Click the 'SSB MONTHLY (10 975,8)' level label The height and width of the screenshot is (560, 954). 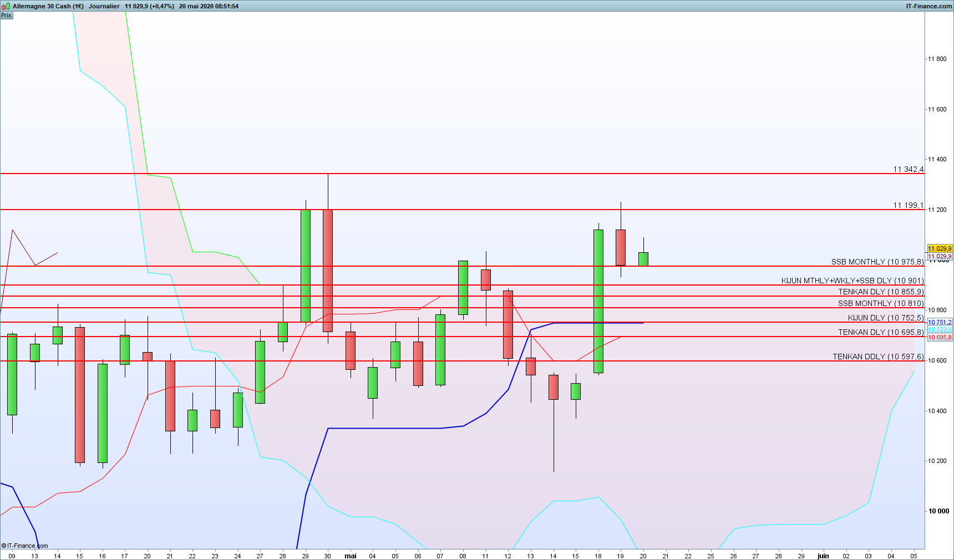(877, 262)
